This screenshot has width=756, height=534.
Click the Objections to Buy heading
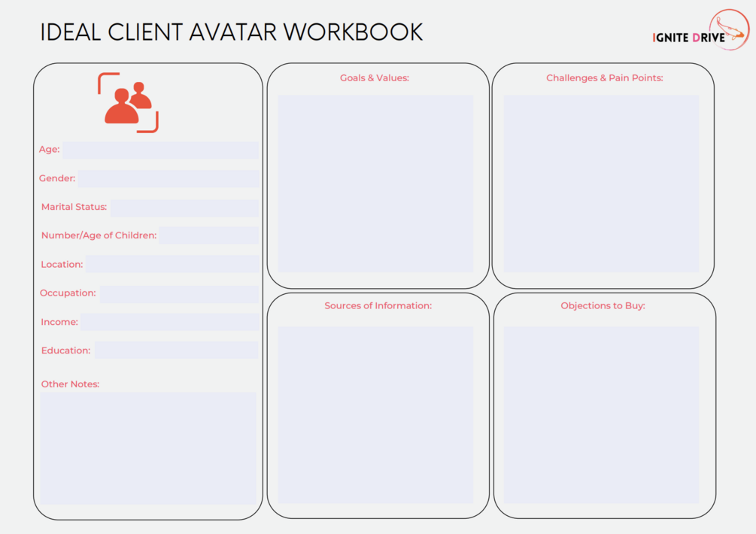[x=603, y=305]
